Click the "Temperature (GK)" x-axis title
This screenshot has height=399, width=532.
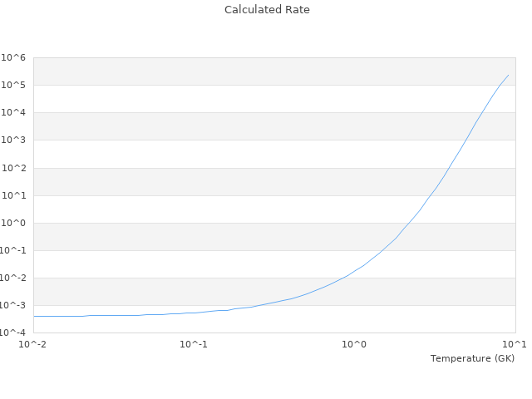472,358
